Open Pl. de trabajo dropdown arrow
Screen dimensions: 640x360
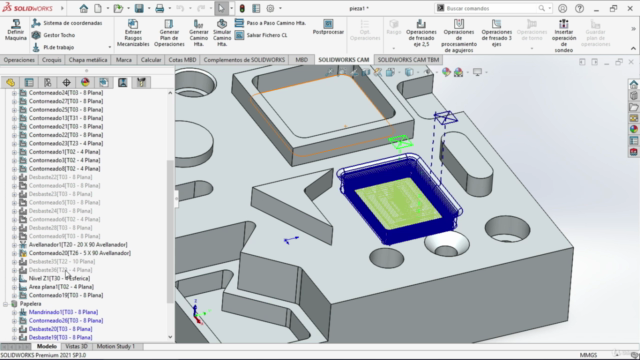[109, 47]
